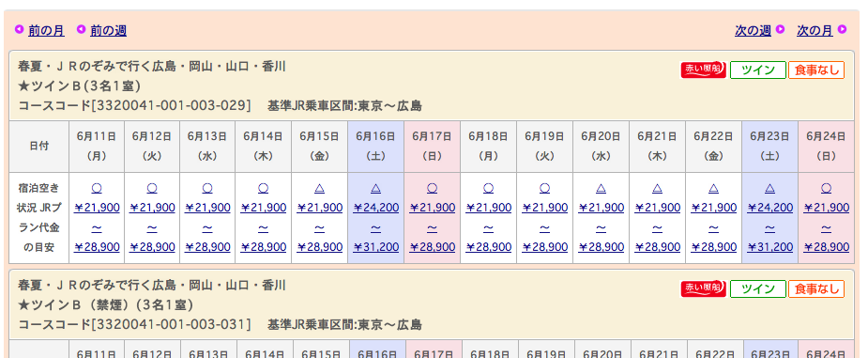
Task: Click the 基準JR乗車区間:東京〜広島 text for code 029
Action: point(344,105)
